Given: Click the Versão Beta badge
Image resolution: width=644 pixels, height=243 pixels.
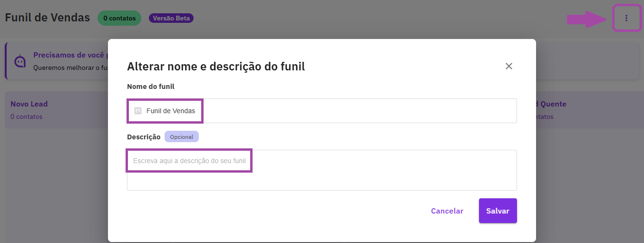Looking at the screenshot, I should (171, 18).
